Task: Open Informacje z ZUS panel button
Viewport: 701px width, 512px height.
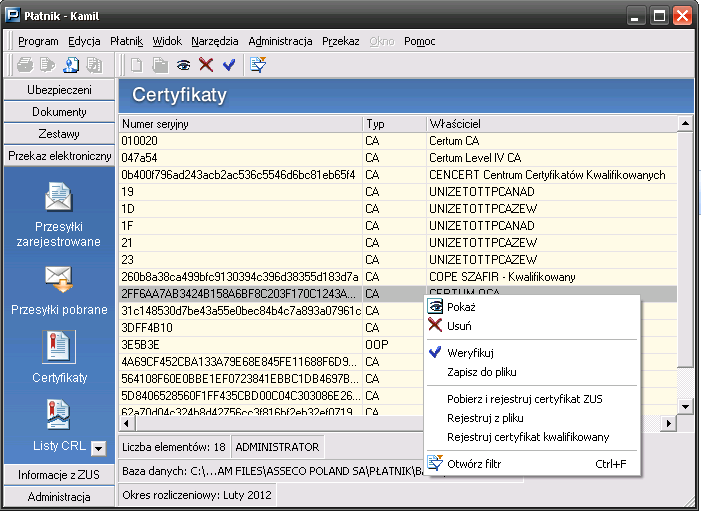Action: [x=59, y=474]
